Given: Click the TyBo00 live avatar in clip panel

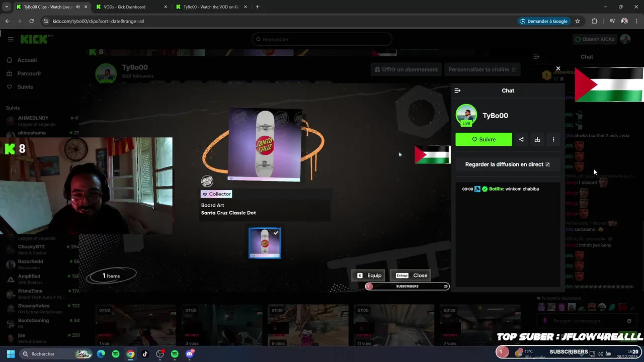Looking at the screenshot, I should tap(466, 115).
